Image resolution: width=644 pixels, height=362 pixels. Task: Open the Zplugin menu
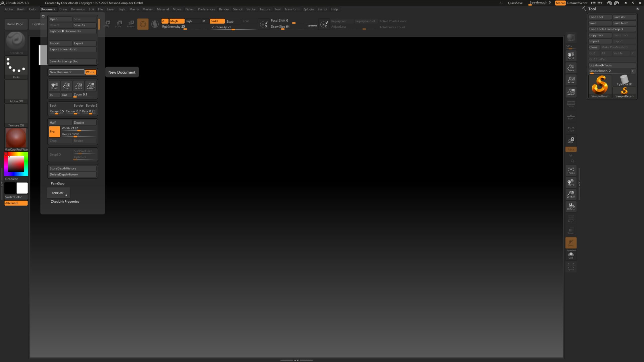[x=308, y=9]
